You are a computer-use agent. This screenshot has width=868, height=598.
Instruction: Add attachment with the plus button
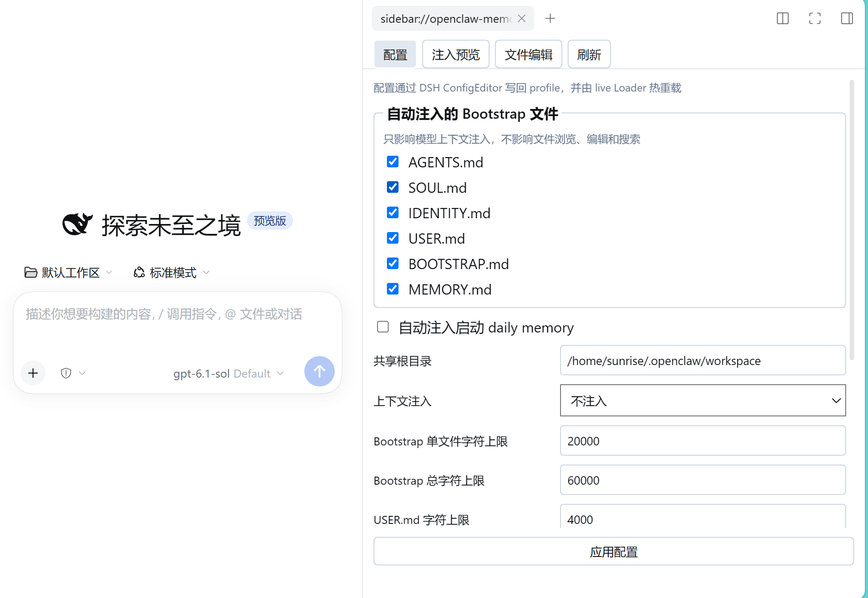click(x=33, y=373)
